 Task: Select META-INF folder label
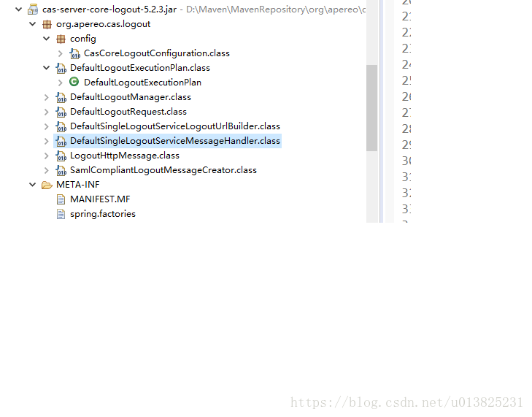(77, 185)
